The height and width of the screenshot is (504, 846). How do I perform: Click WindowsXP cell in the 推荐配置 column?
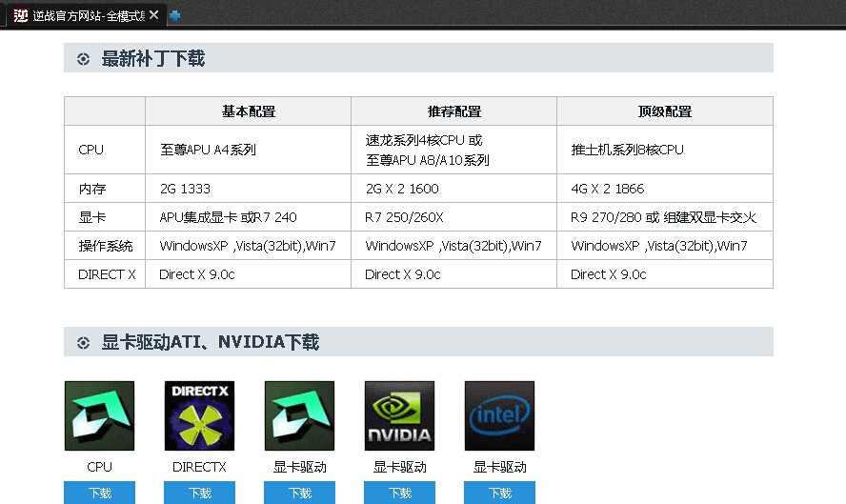coord(453,246)
